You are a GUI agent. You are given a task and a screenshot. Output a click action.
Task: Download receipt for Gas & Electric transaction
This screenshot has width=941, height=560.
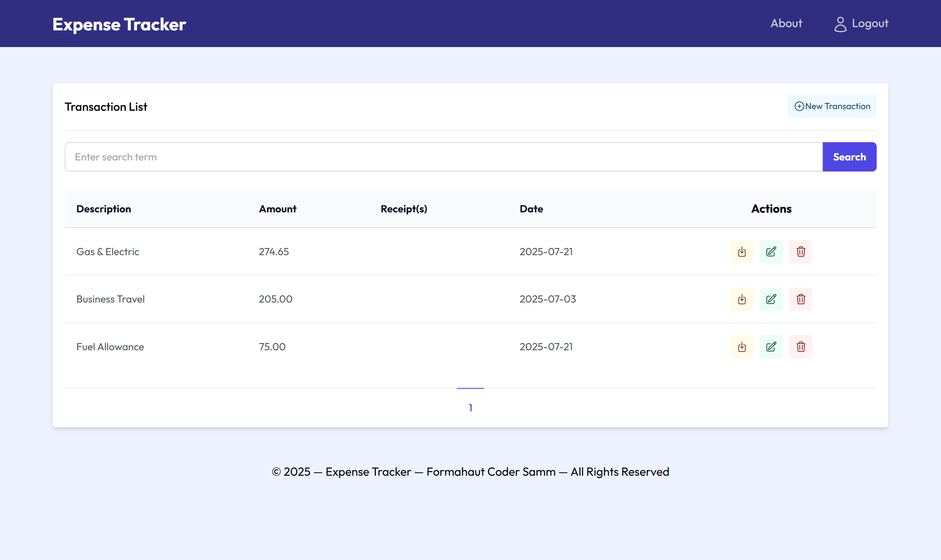pyautogui.click(x=741, y=252)
